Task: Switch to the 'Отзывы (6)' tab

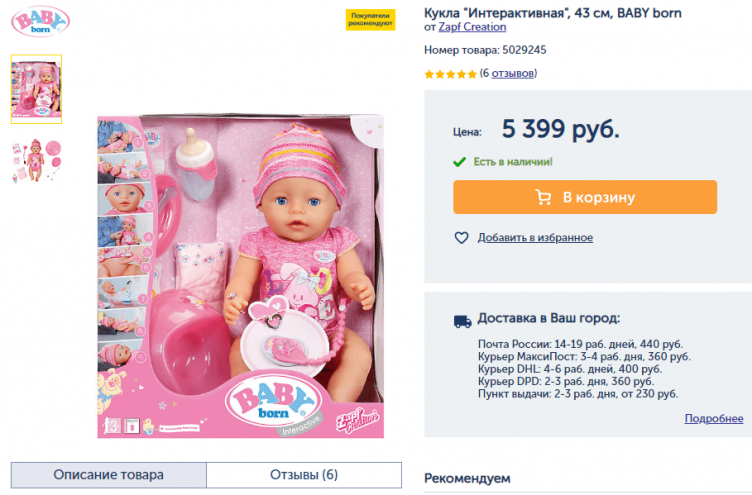Action: 304,475
